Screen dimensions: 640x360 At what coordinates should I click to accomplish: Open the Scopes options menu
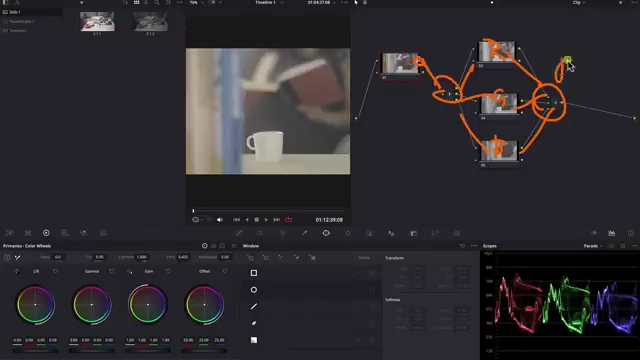point(634,246)
